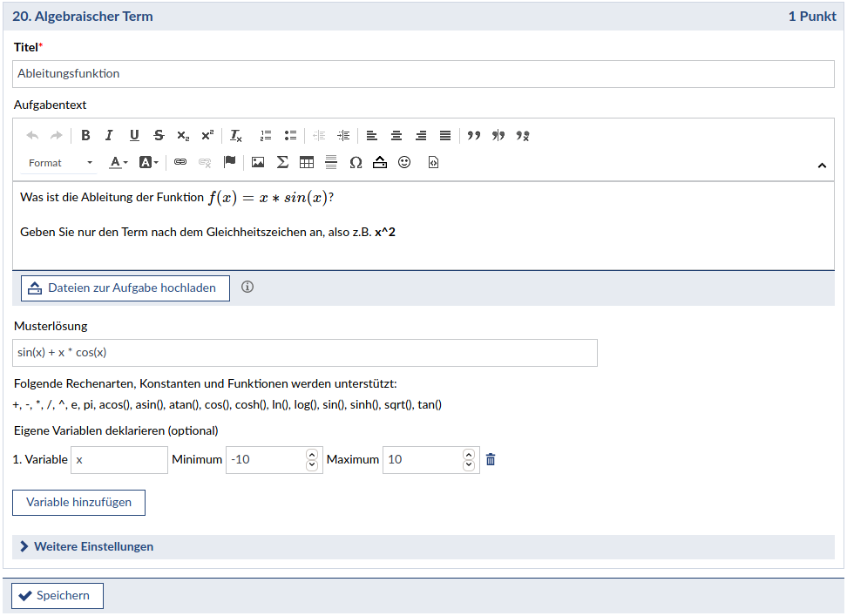Viewport: 847px width, 616px height.
Task: Insert a table using the table icon
Action: point(306,162)
